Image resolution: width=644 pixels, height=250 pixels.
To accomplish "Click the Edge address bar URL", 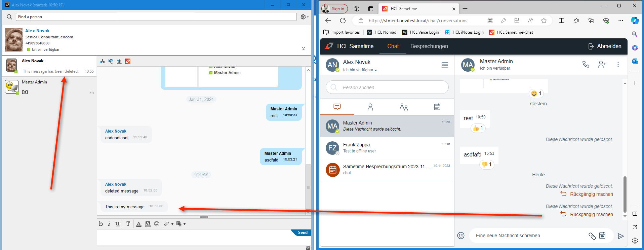I will point(418,21).
